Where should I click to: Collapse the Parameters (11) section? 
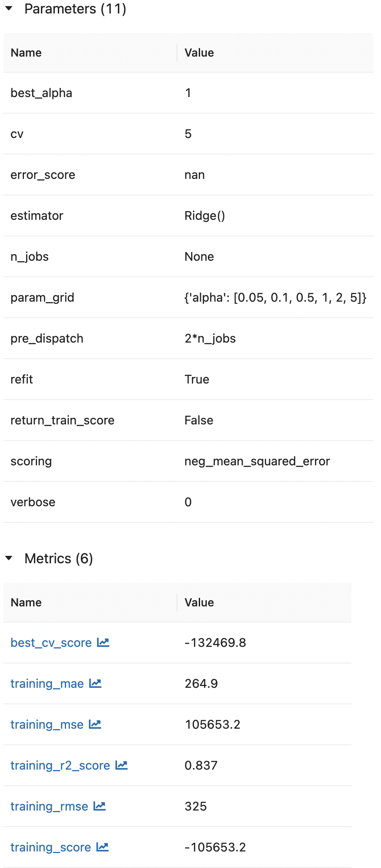point(9,9)
